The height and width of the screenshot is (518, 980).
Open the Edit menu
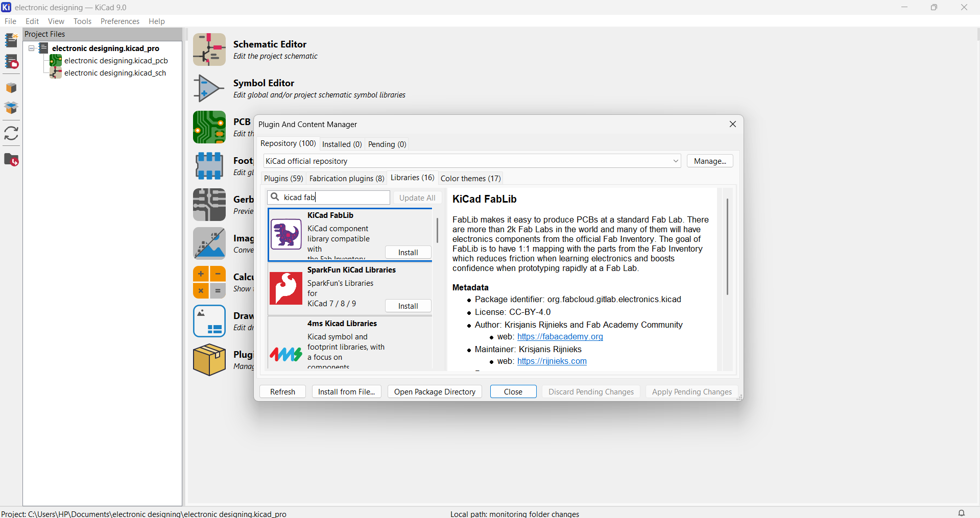point(32,21)
